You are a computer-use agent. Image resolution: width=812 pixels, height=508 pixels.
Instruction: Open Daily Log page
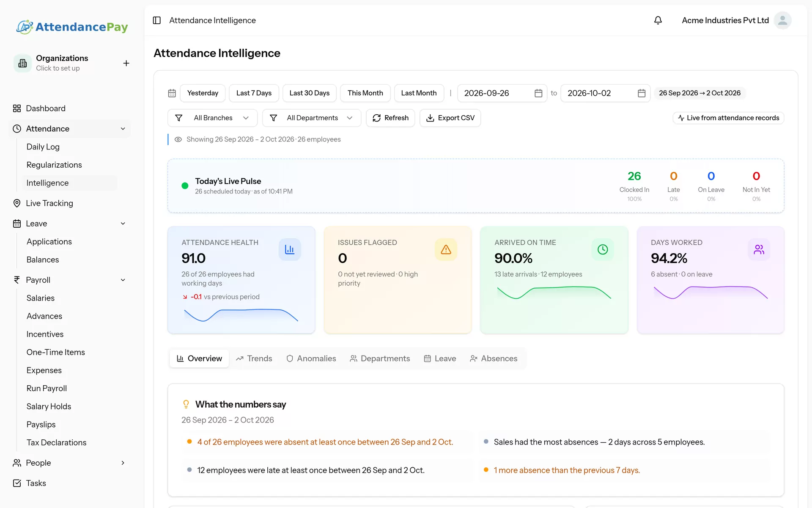(70, 147)
